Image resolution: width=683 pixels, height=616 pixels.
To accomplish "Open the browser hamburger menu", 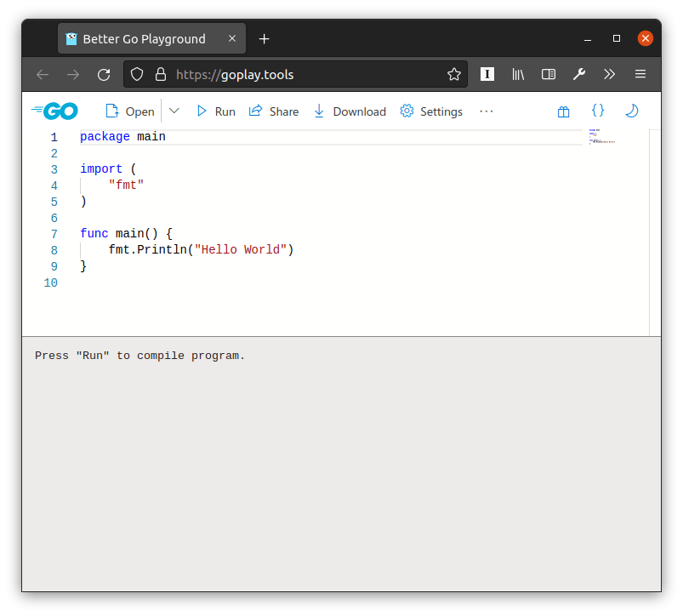I will pos(640,74).
